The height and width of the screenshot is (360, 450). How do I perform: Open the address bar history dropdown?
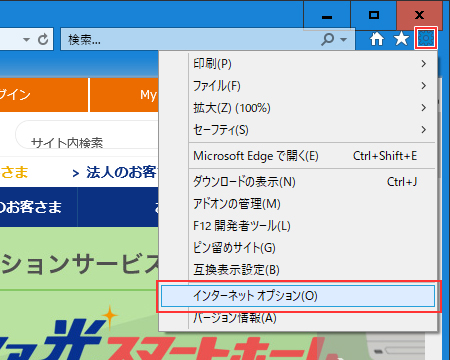click(26, 40)
